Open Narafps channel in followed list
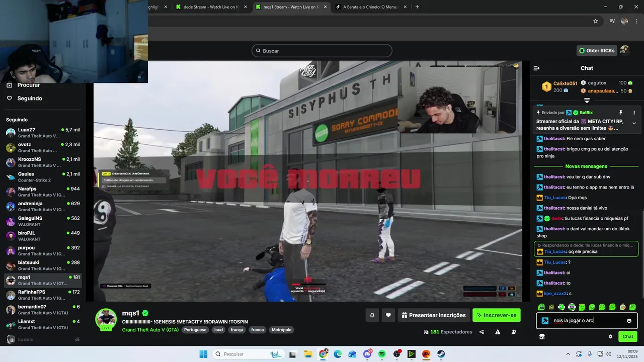This screenshot has height=362, width=644. click(x=43, y=192)
